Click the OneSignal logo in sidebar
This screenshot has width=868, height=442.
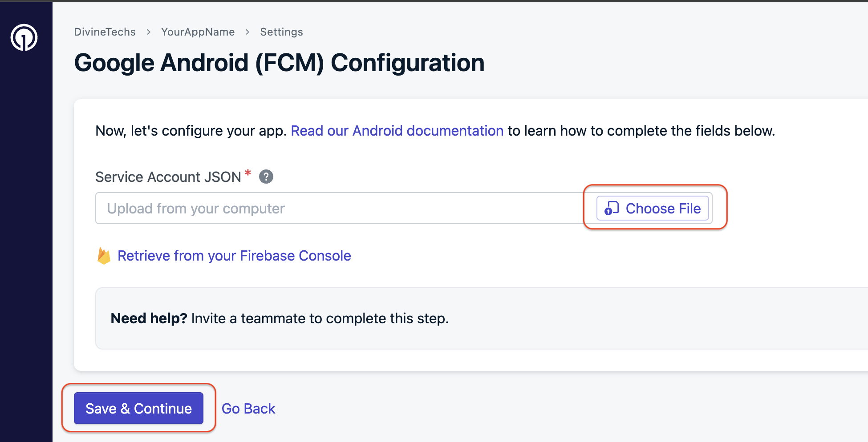[24, 37]
